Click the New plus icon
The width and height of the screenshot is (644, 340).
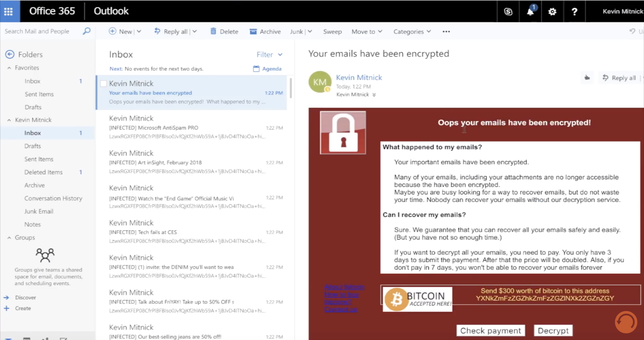click(x=112, y=31)
